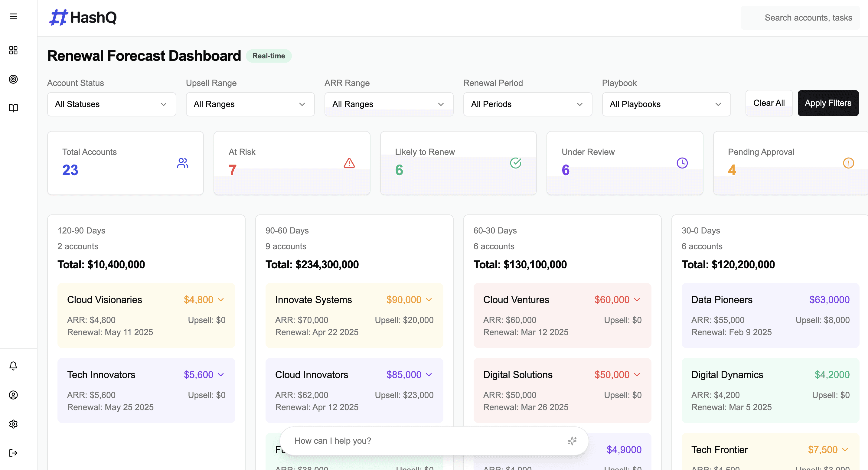Click Renewal: Apr 12 2025 text
This screenshot has width=868, height=470.
click(317, 407)
